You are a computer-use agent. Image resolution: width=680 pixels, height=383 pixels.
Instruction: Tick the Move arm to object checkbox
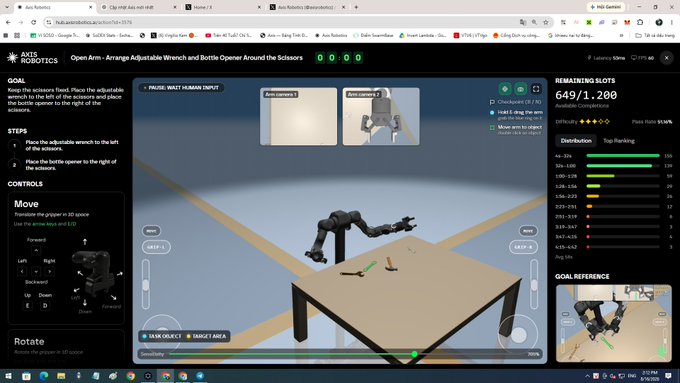tap(492, 128)
